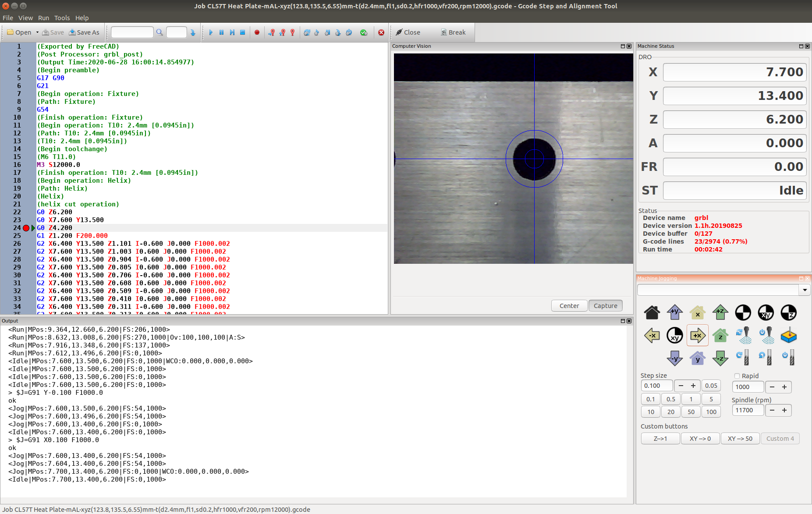Click the red X abort toolbar icon

[x=381, y=32]
